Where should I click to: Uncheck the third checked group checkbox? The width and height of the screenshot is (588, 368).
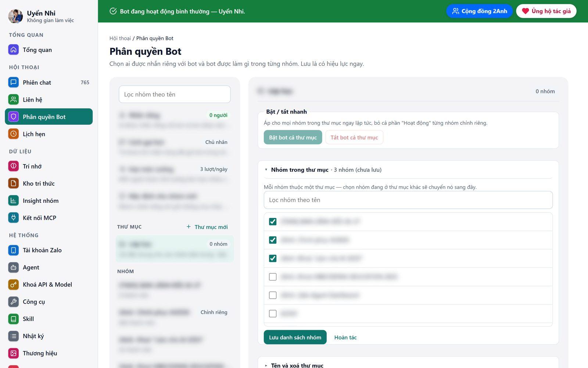tap(273, 258)
